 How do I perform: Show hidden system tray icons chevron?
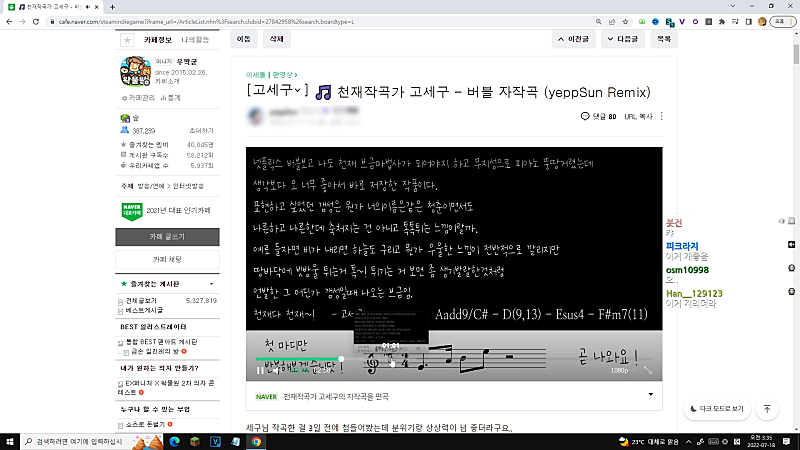point(688,442)
